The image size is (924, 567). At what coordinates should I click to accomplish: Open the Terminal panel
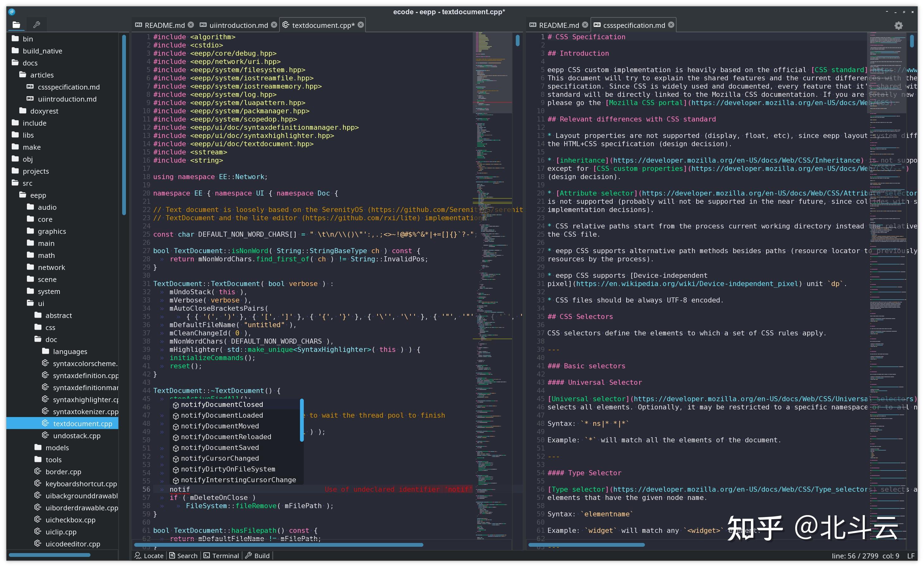point(221,555)
